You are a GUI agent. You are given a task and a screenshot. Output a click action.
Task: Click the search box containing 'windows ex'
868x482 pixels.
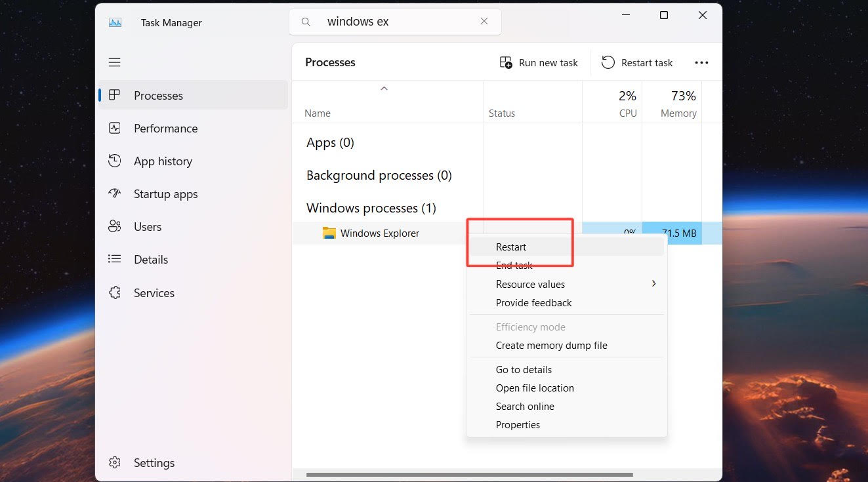(x=394, y=22)
